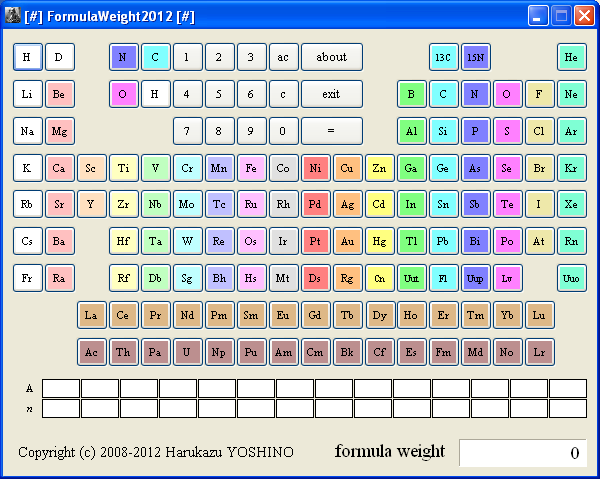Click the FormulaWeight2012 title bar icon

(13, 16)
